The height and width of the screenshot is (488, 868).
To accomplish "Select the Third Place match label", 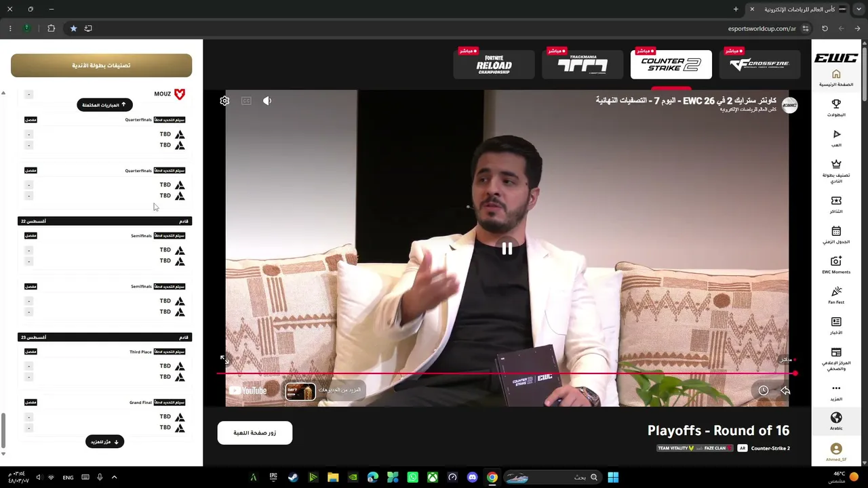I will click(140, 352).
